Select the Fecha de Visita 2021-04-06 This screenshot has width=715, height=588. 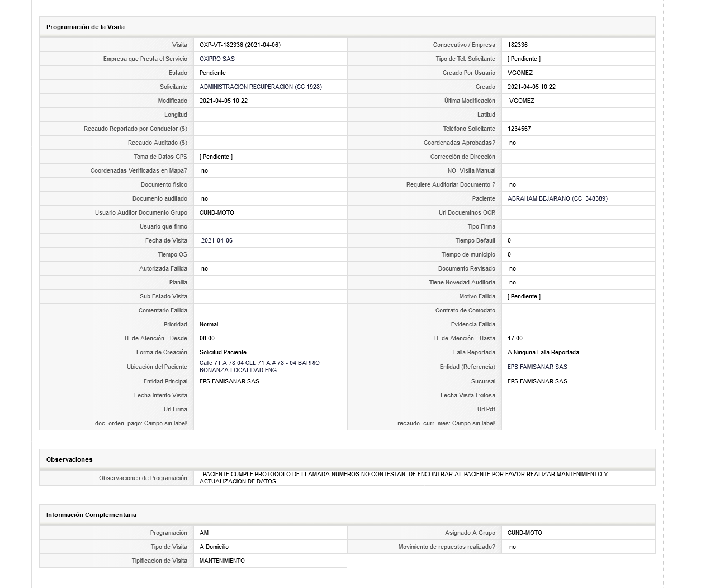click(217, 240)
